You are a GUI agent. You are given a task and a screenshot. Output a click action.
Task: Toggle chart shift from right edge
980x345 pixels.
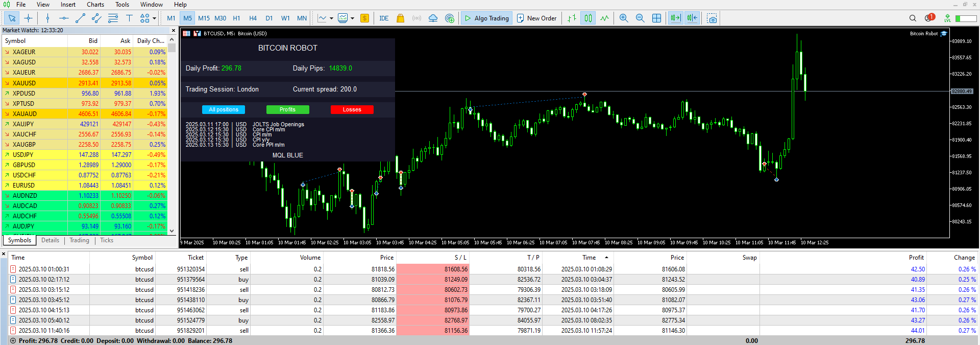(x=692, y=18)
